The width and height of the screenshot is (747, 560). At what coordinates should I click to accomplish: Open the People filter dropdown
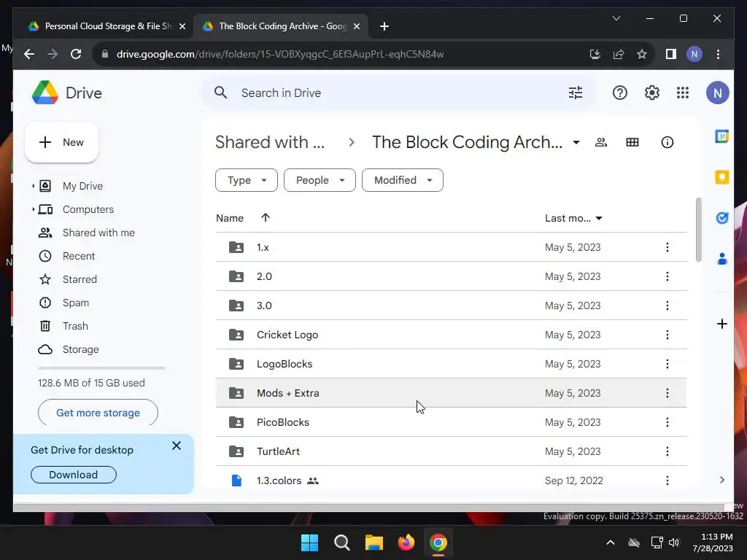320,180
